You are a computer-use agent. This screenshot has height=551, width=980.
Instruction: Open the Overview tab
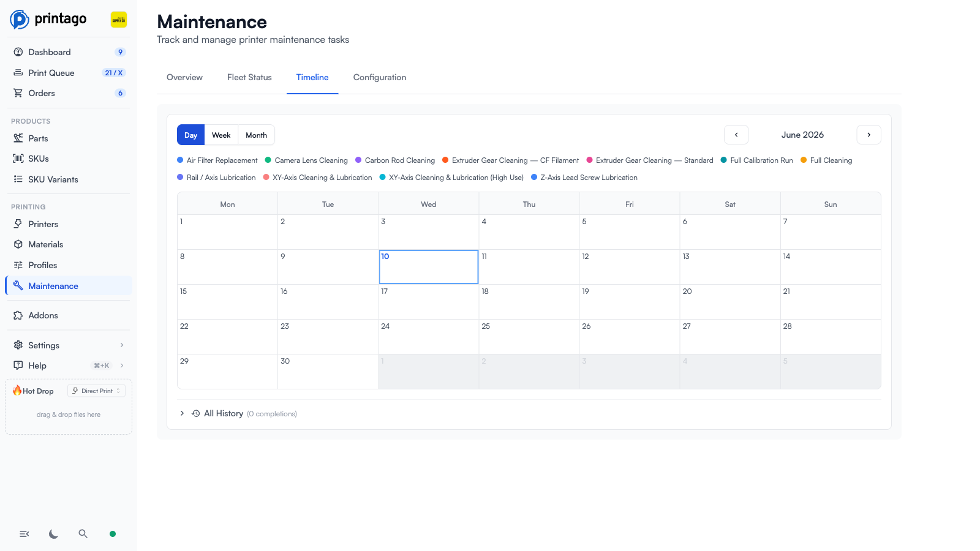[184, 77]
